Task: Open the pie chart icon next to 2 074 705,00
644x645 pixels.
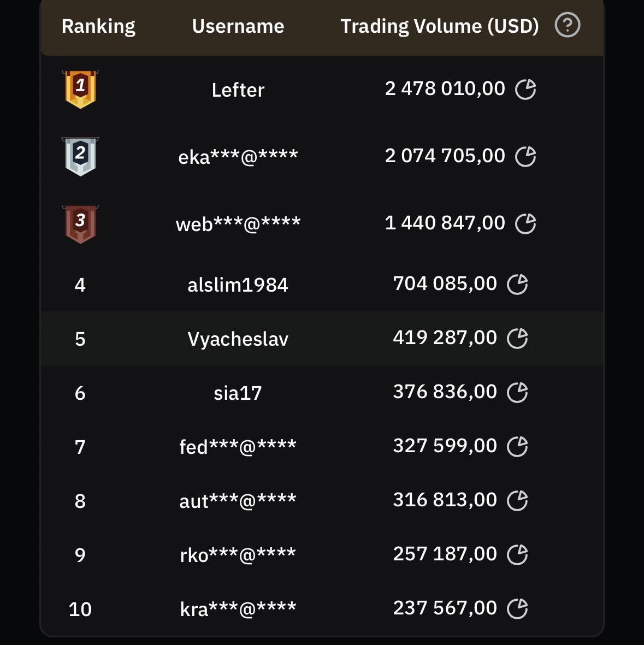Action: [x=525, y=156]
